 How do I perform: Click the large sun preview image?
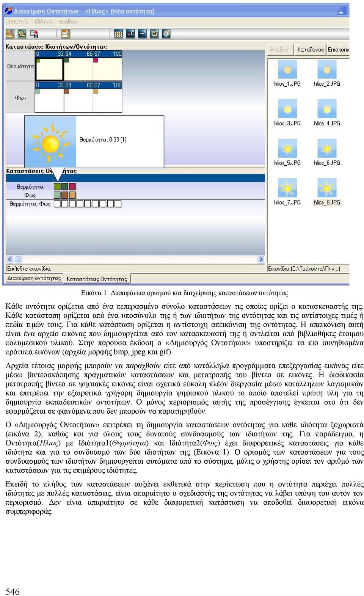tap(50, 142)
